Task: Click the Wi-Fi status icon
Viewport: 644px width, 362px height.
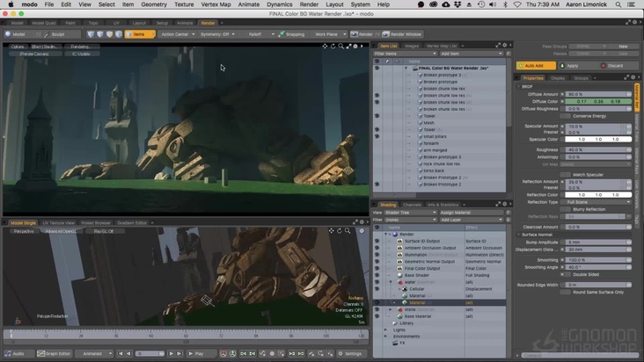Action: [517, 4]
